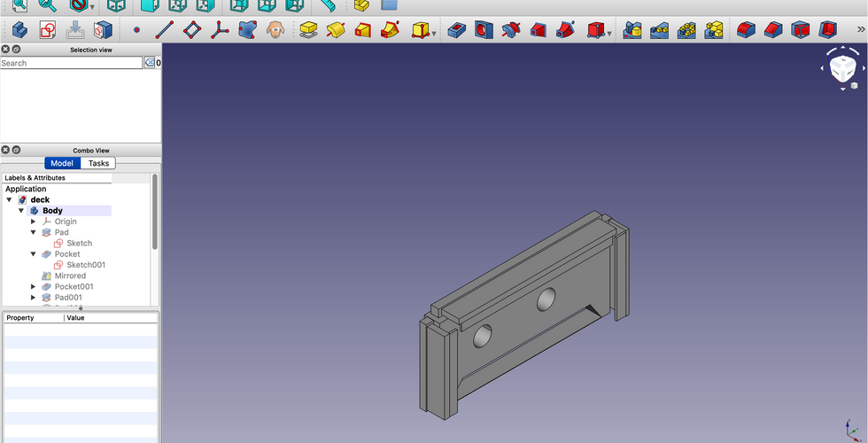Select the Subtractive pipe tool
This screenshot has height=443, width=868.
[x=566, y=29]
